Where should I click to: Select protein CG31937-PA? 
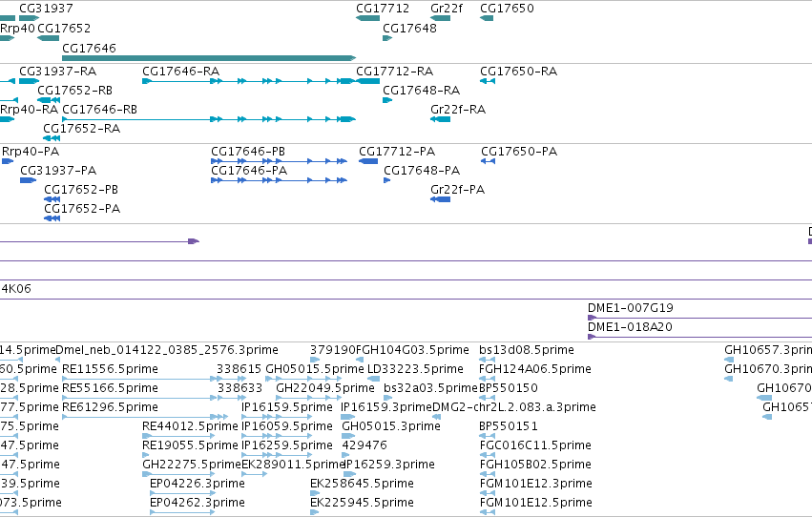point(29,180)
